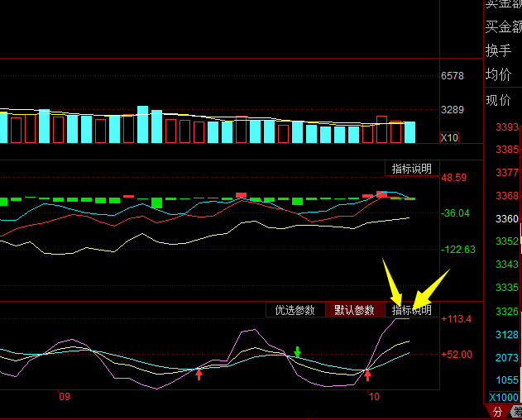The width and height of the screenshot is (522, 420).
Task: Click the right red up-arrow signal near 10
Action: point(368,375)
